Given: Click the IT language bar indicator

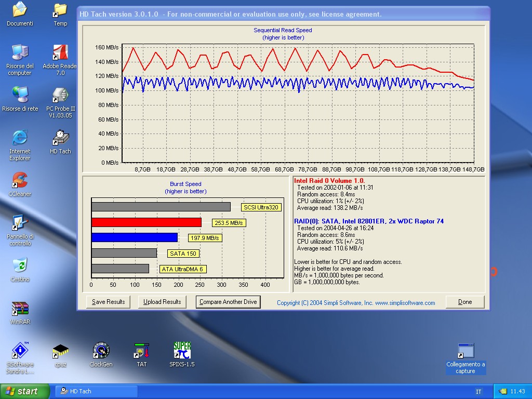Looking at the screenshot, I should pos(478,392).
